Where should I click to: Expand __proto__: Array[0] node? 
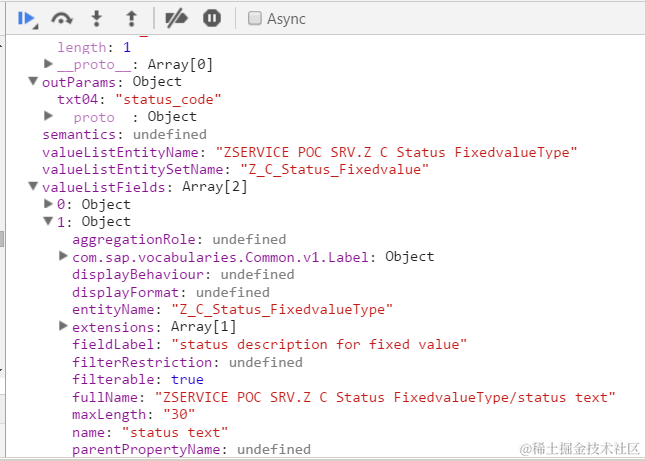49,64
